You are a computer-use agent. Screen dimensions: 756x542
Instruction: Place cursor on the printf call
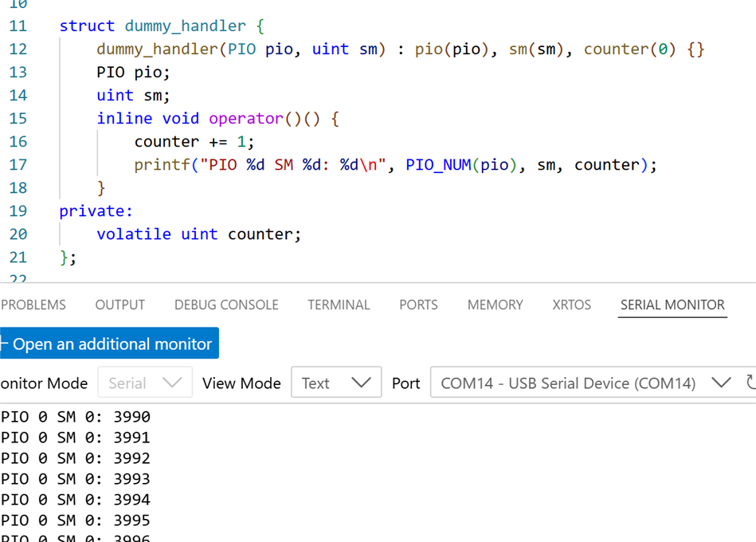point(157,165)
